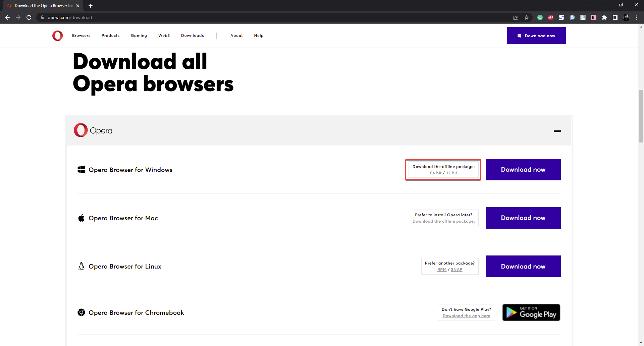The image size is (644, 346).
Task: Open the Grammarly extension icon
Action: click(540, 17)
